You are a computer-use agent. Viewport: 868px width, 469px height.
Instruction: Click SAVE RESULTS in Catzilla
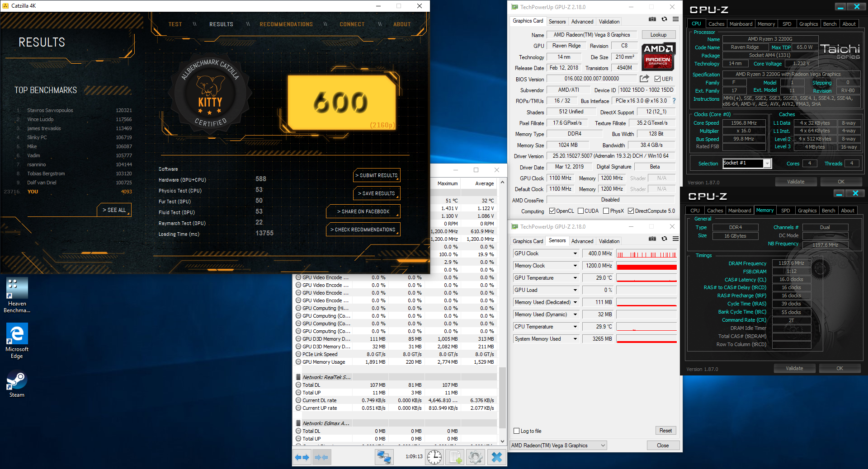[x=377, y=193]
